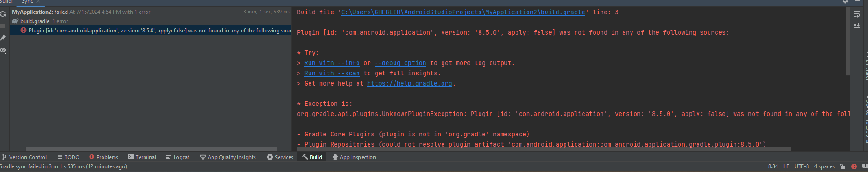868x172 pixels.
Task: Open the LF line-separator selector
Action: [x=786, y=166]
